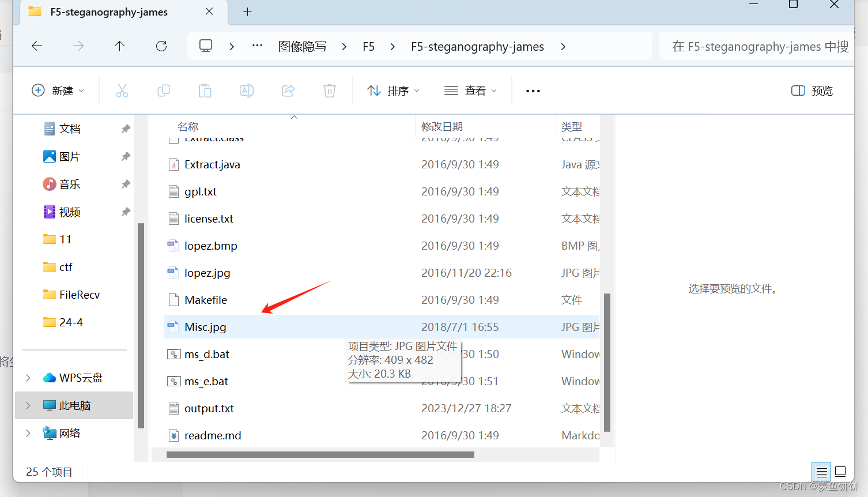Delete the selected item using trash icon

(329, 91)
